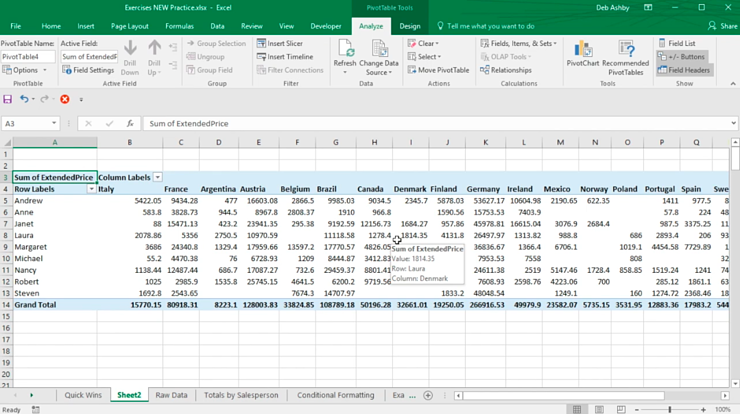The width and height of the screenshot is (740, 414).
Task: Click Move PivotTable
Action: tap(438, 70)
